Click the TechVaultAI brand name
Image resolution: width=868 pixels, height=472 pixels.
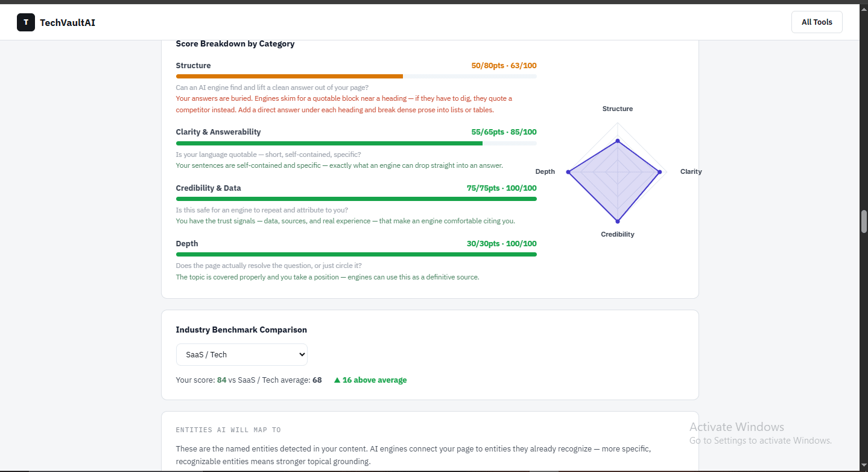68,22
